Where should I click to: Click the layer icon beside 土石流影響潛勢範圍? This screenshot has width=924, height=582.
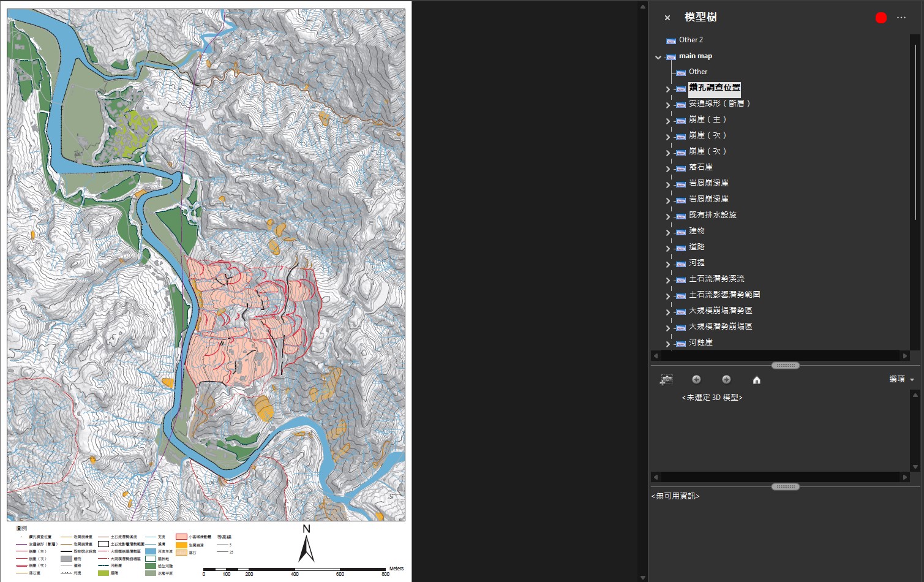click(681, 295)
